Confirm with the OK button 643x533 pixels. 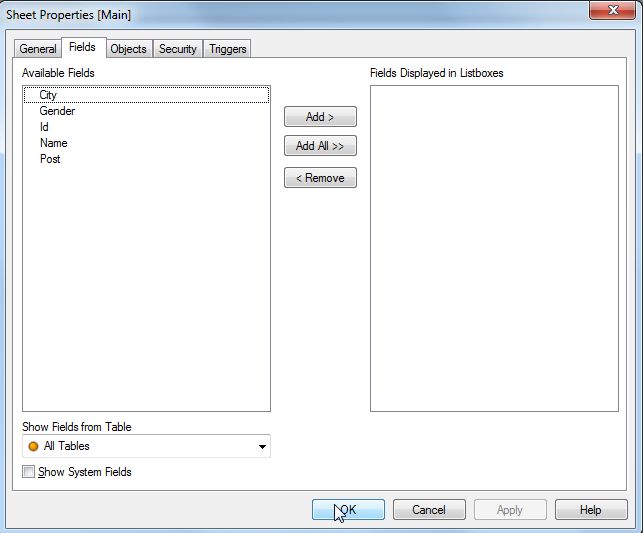coord(348,510)
